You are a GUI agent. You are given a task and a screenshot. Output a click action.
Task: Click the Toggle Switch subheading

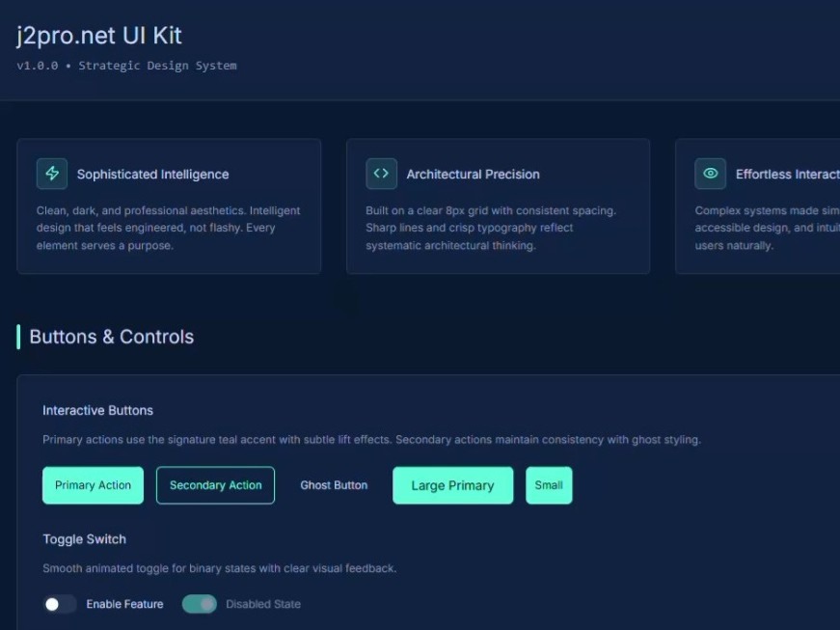click(85, 539)
